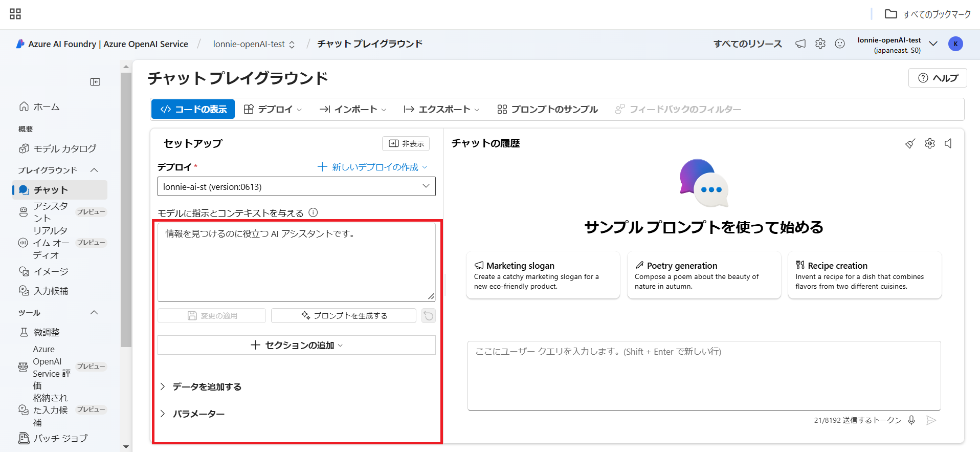Open デプロイ toolbar menu
Viewport: 980px width, 452px height.
273,109
